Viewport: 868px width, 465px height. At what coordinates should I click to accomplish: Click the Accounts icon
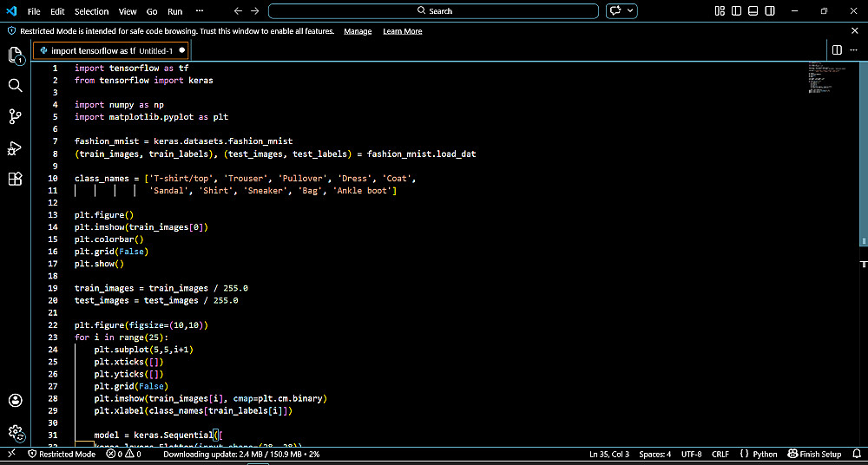coord(15,400)
